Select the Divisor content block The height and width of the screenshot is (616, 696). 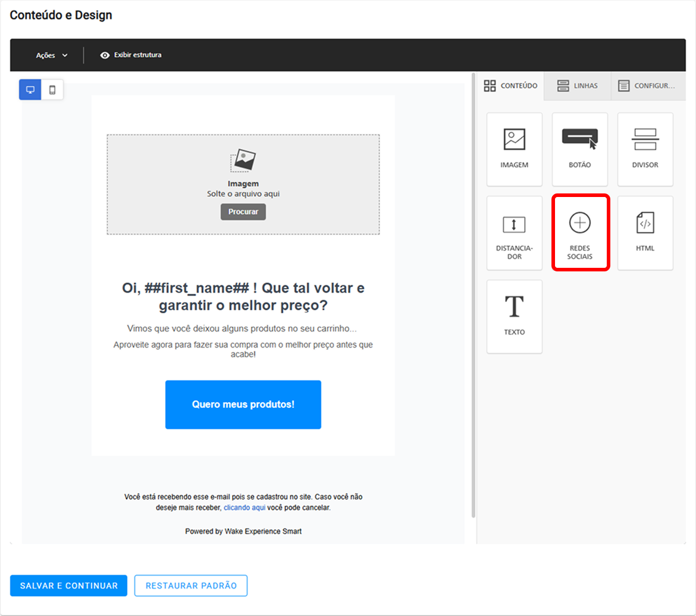coord(645,149)
